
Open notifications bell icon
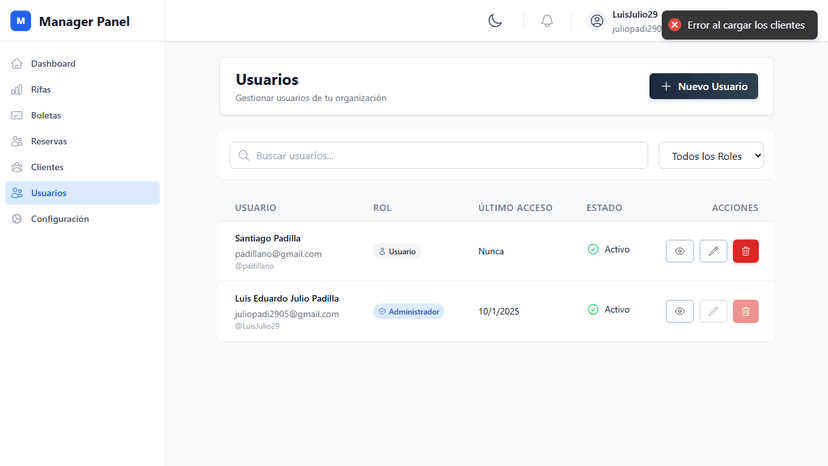click(547, 21)
